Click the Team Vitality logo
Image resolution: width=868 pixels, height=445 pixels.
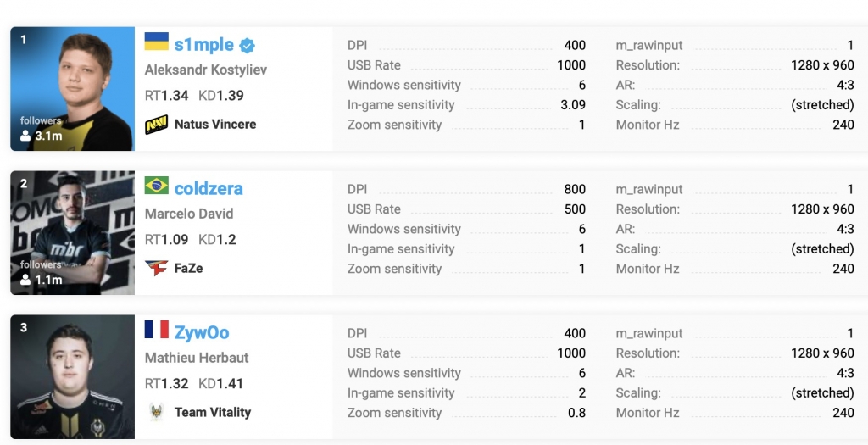[x=156, y=413]
